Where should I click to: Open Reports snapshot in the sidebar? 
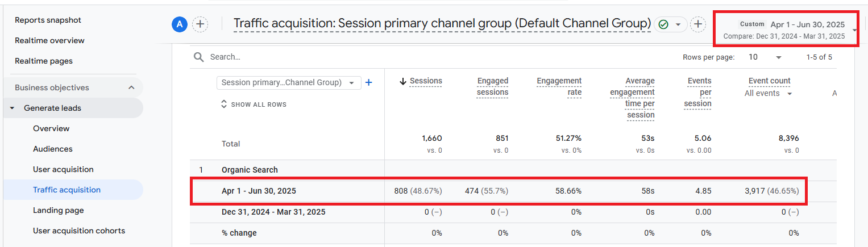(x=48, y=20)
